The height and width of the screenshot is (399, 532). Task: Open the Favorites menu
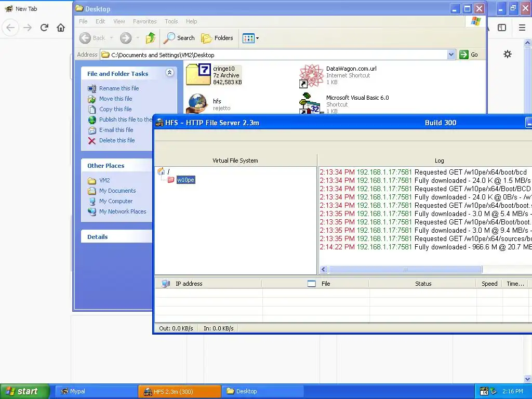pyautogui.click(x=145, y=21)
